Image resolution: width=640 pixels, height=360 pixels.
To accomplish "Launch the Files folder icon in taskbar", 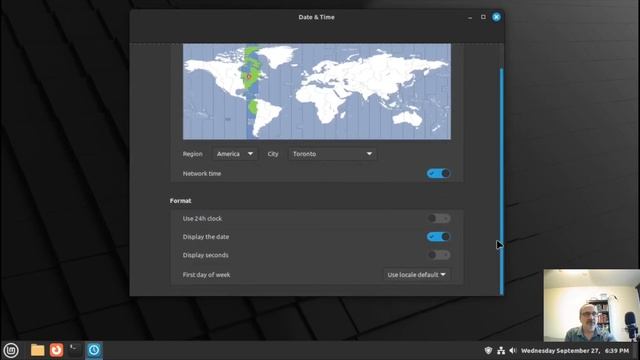I will 37,350.
